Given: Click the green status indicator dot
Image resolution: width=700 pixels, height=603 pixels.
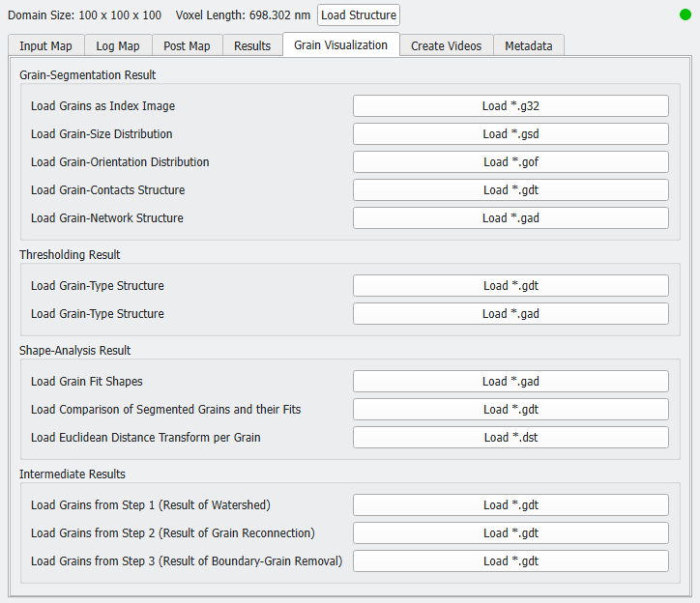Looking at the screenshot, I should (x=685, y=14).
